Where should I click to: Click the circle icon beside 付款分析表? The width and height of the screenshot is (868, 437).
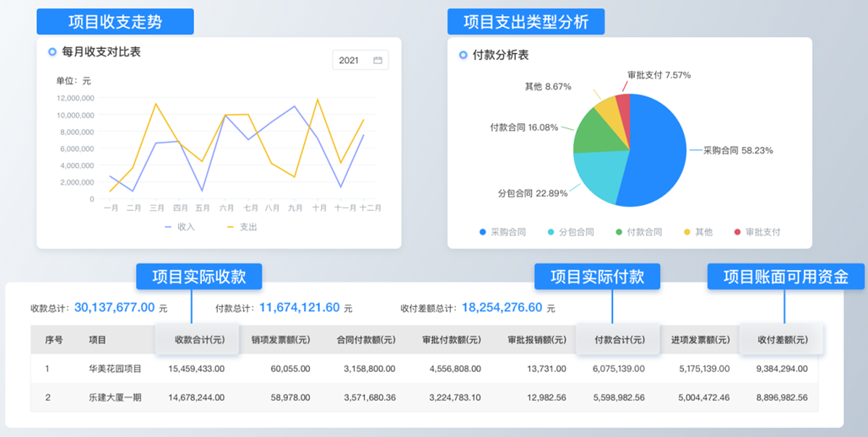[x=463, y=56]
